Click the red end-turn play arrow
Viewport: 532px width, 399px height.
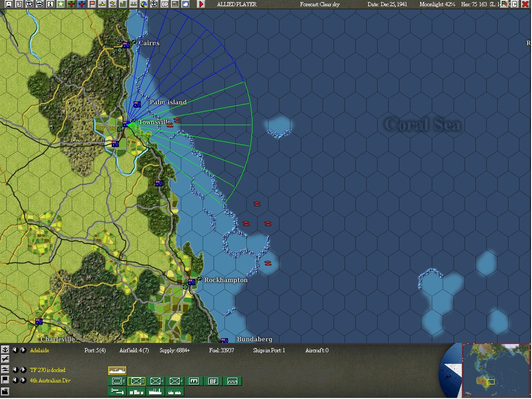click(x=201, y=4)
